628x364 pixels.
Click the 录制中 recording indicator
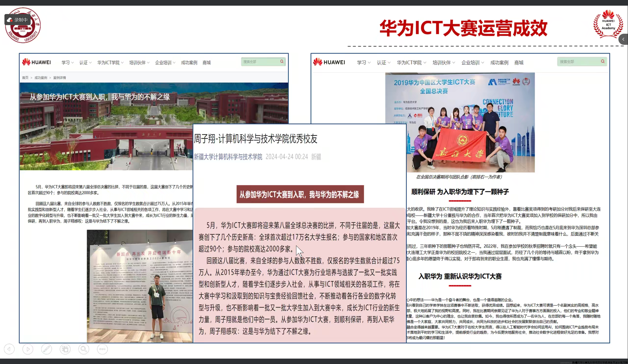pyautogui.click(x=17, y=20)
